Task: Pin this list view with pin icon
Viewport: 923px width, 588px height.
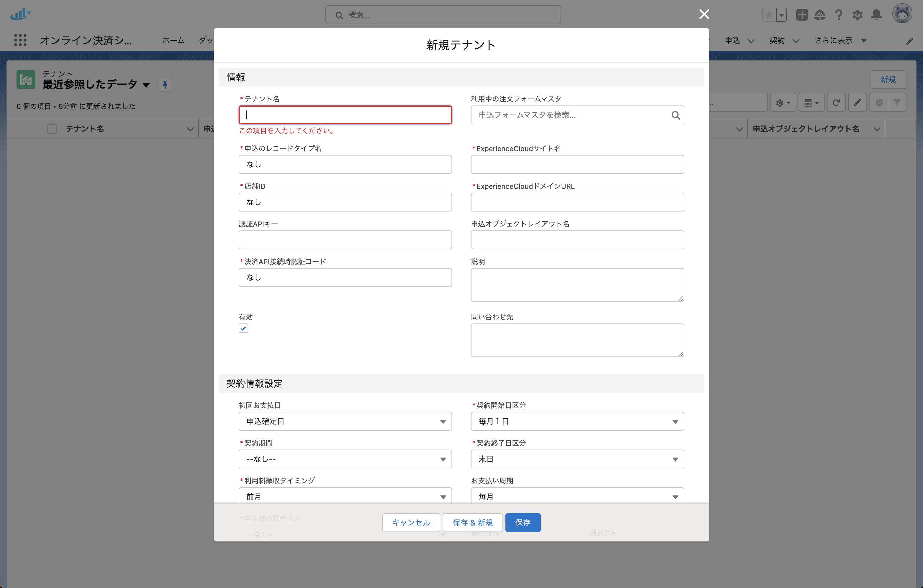Action: [x=165, y=85]
